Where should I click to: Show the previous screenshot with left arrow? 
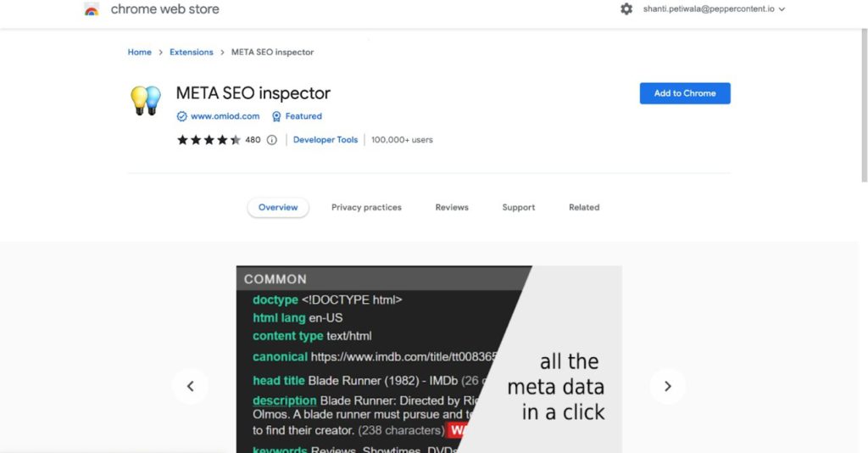190,386
